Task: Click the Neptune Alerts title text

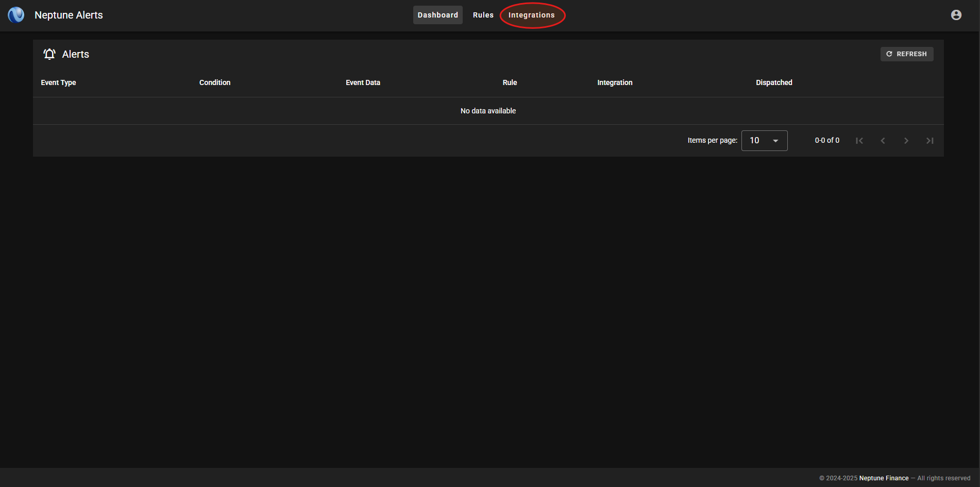Action: pyautogui.click(x=69, y=15)
